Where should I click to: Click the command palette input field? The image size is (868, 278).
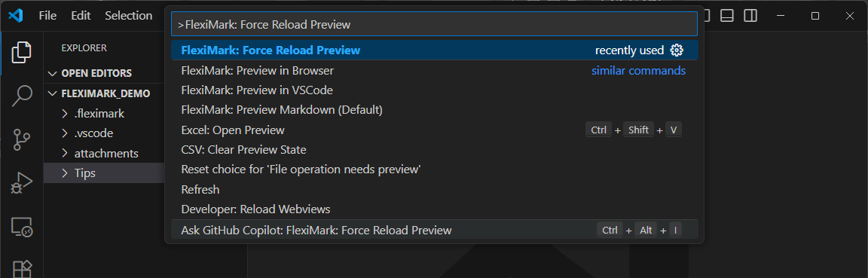[x=435, y=24]
